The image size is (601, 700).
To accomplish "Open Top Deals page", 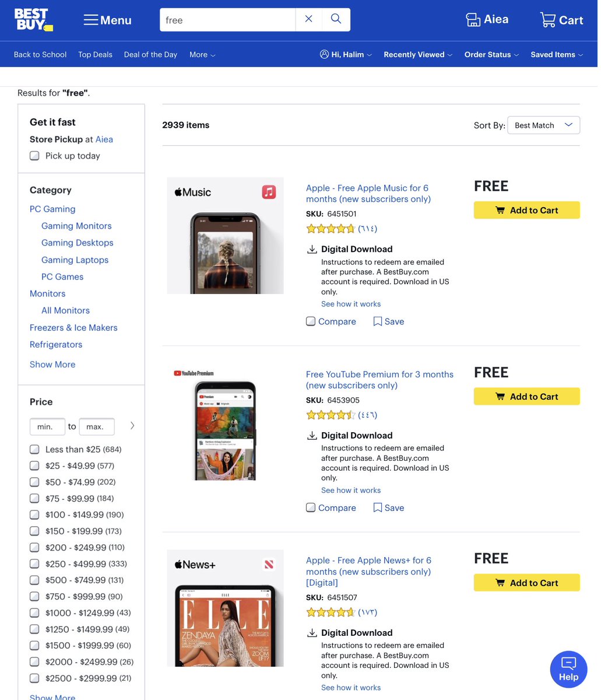I will point(95,54).
